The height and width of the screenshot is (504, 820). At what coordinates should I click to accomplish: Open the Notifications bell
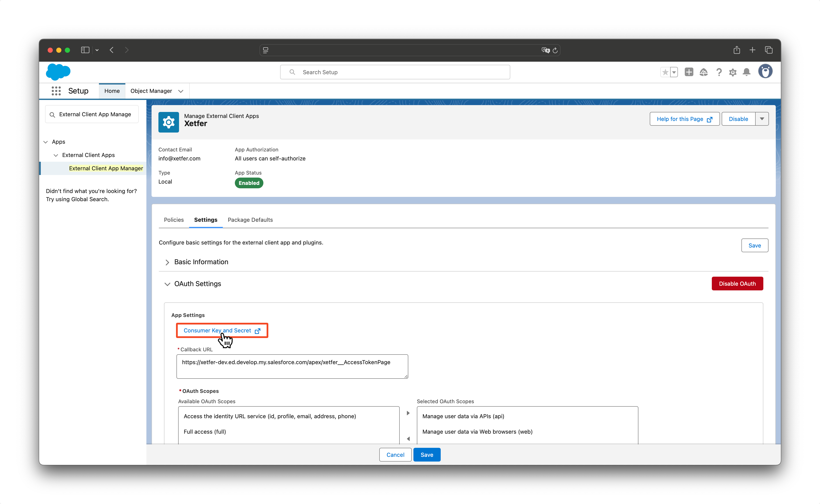coord(747,72)
